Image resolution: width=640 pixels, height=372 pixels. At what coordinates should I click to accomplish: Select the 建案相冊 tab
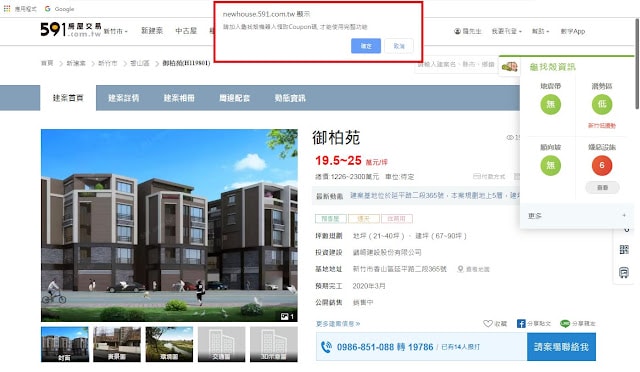(x=179, y=98)
